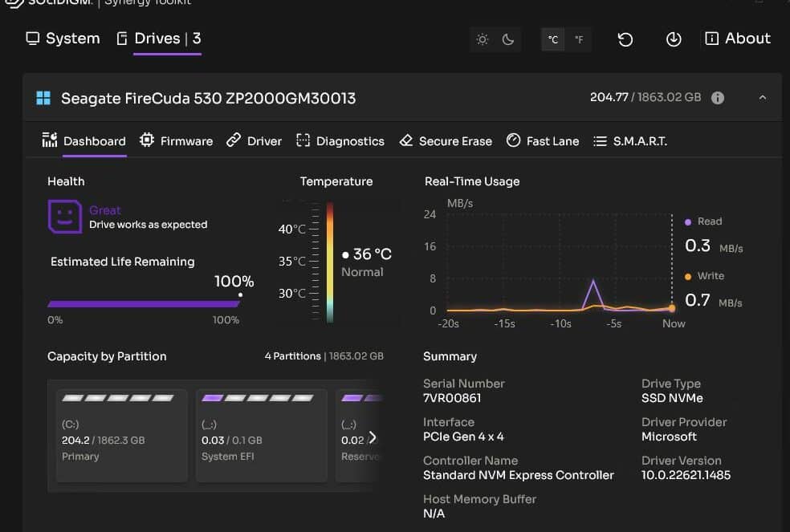Click the Estimated Life Remaining progress bar

144,304
